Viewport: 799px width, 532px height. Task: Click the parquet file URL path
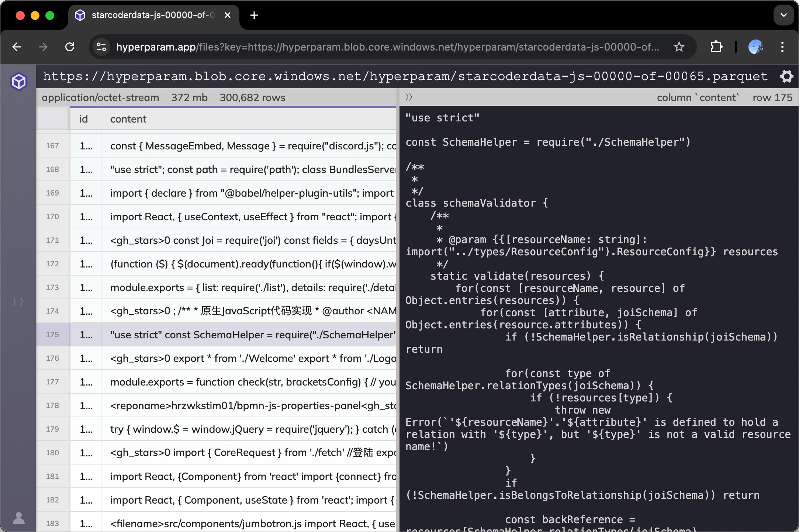pos(405,76)
